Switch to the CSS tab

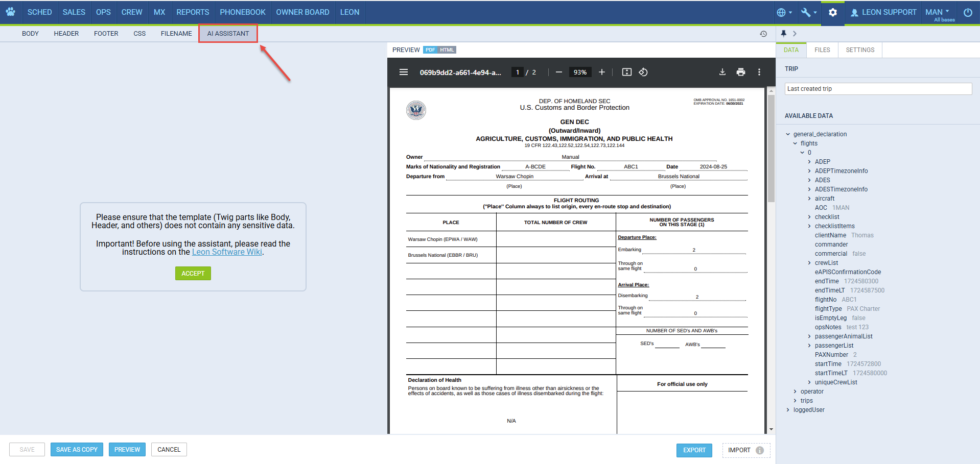point(139,34)
